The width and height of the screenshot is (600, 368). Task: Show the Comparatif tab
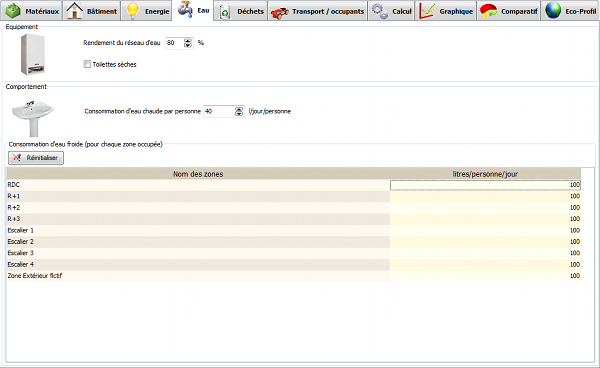[509, 11]
